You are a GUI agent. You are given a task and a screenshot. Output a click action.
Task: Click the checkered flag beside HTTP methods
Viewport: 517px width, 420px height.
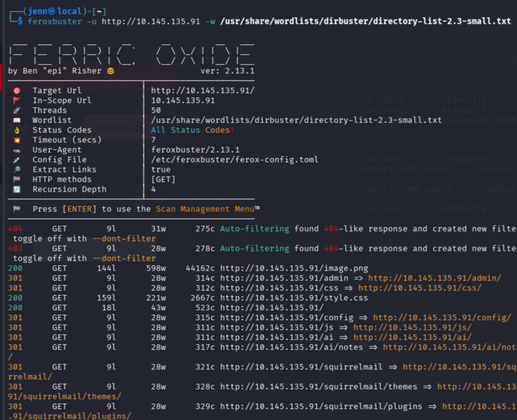coord(17,180)
